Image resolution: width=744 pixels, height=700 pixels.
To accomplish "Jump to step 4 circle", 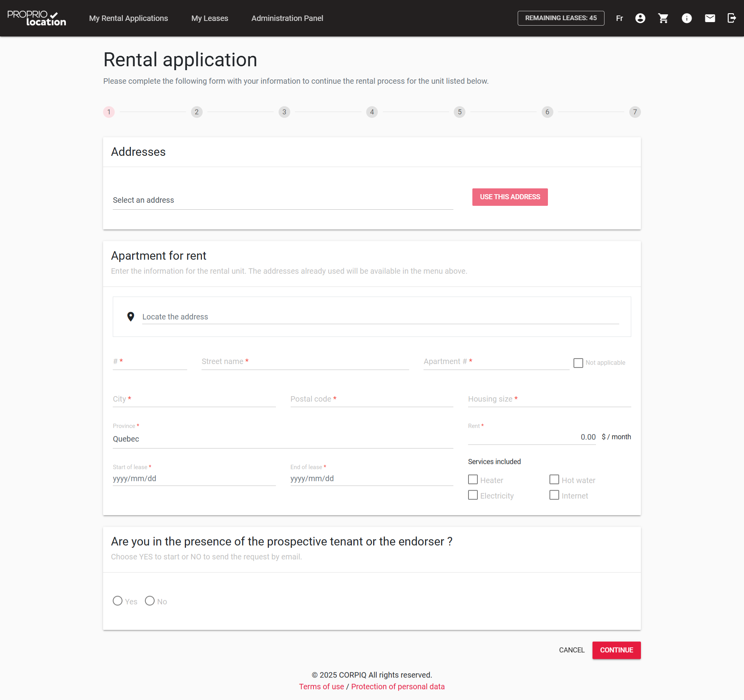I will pyautogui.click(x=372, y=112).
